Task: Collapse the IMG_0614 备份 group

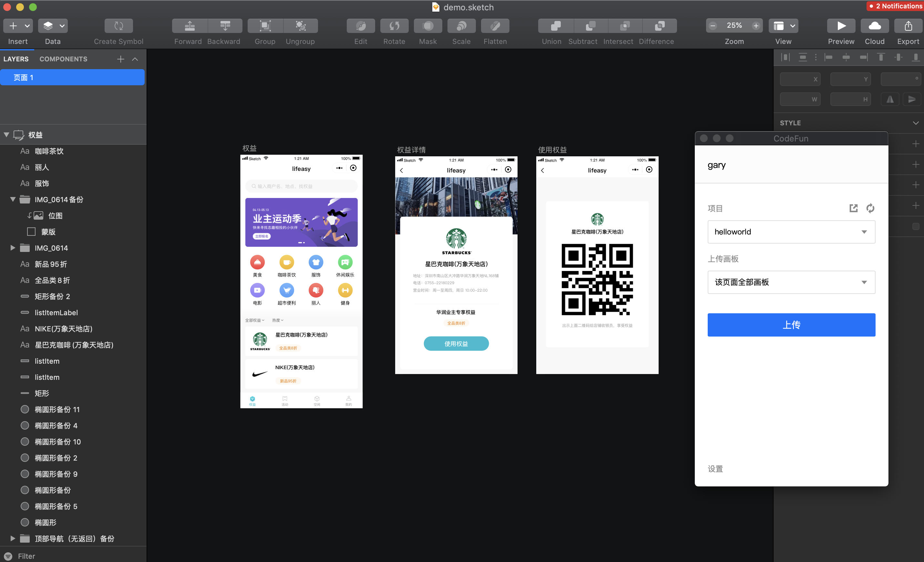Action: click(13, 199)
